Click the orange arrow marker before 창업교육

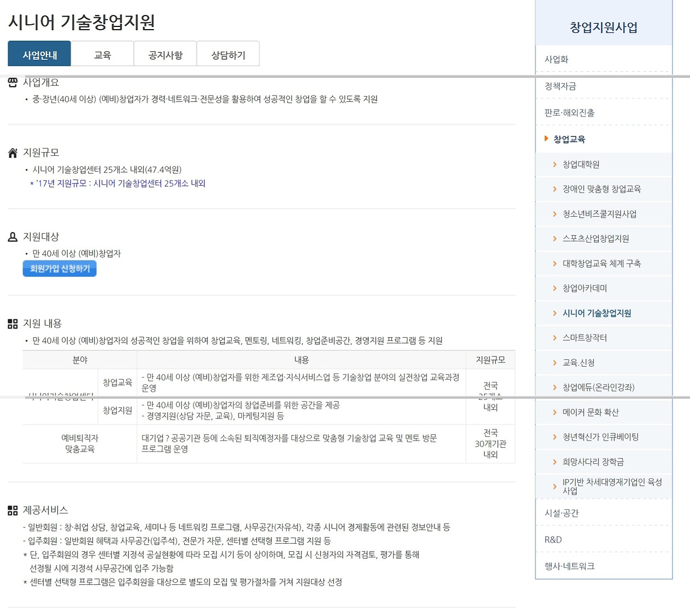coord(547,138)
